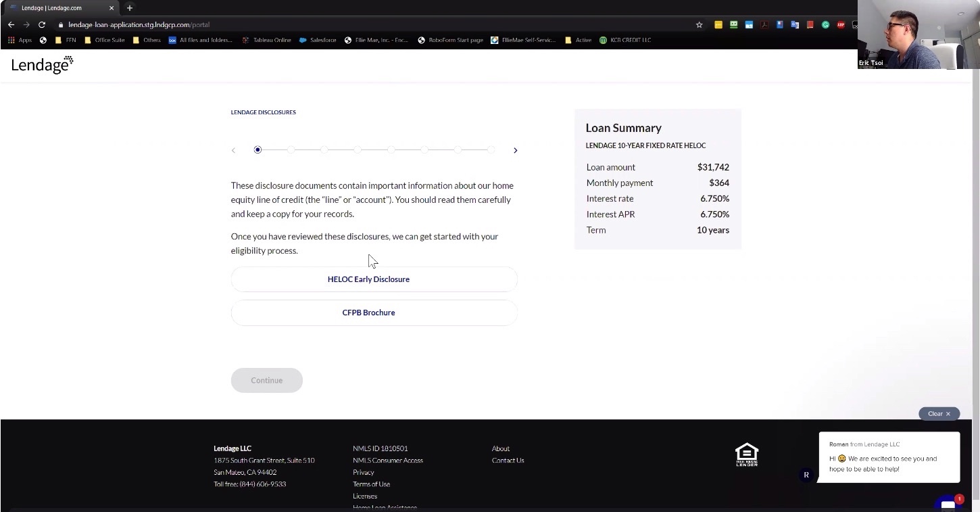Open Roman's chat message bubble
Screen dimensions: 980x512
point(889,457)
